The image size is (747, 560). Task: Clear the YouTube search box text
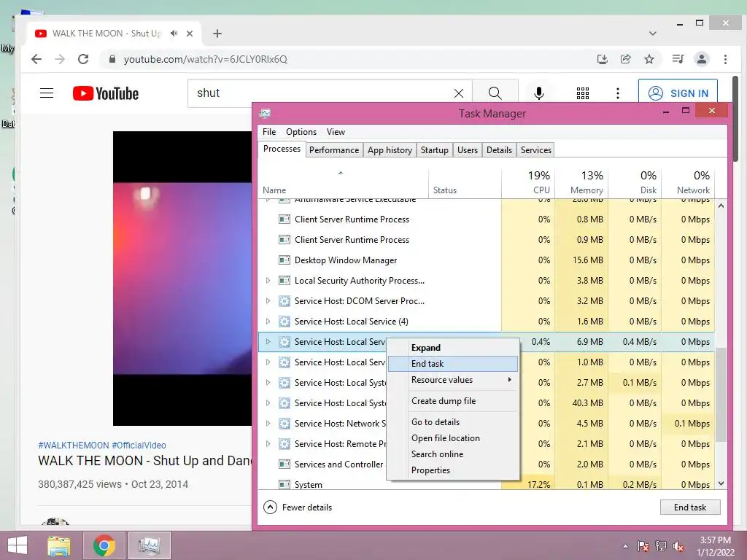tap(459, 93)
